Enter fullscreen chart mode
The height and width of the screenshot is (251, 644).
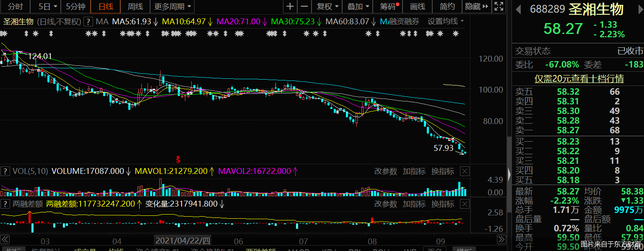tap(499, 7)
